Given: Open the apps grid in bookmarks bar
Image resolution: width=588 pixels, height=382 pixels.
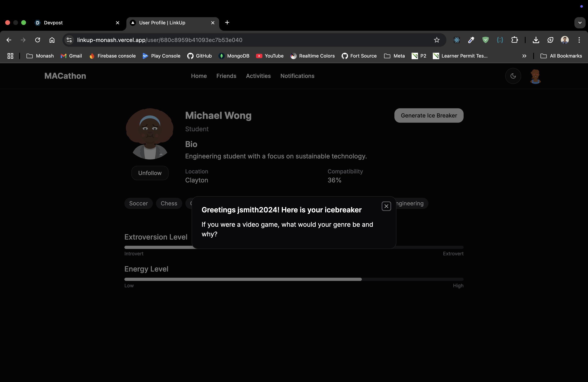Looking at the screenshot, I should pos(10,56).
